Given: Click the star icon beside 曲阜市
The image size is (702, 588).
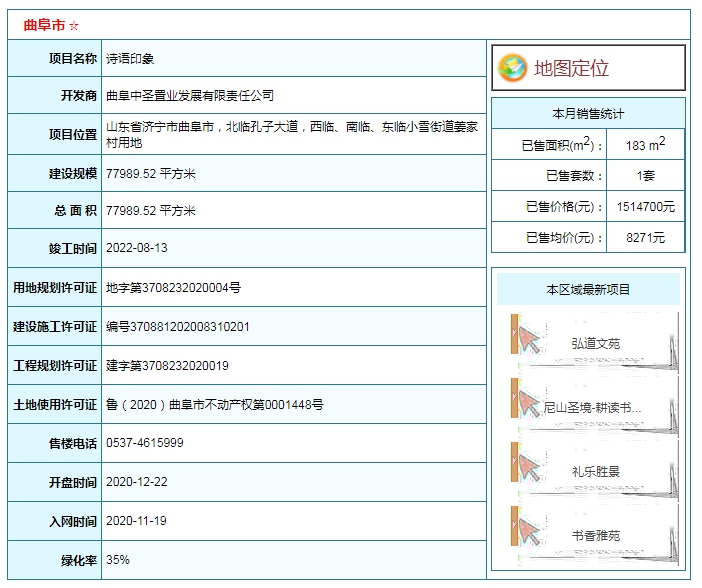Looking at the screenshot, I should click(x=74, y=26).
